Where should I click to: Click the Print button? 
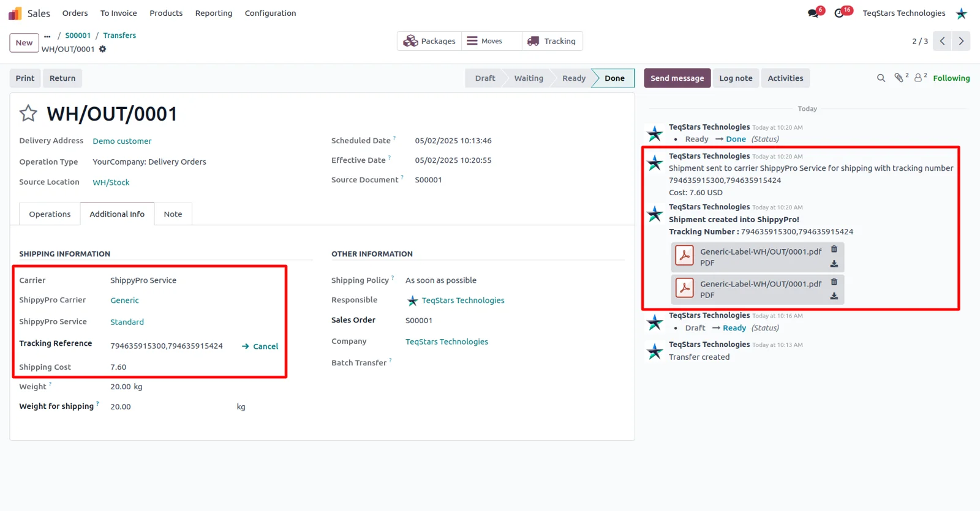(x=25, y=78)
